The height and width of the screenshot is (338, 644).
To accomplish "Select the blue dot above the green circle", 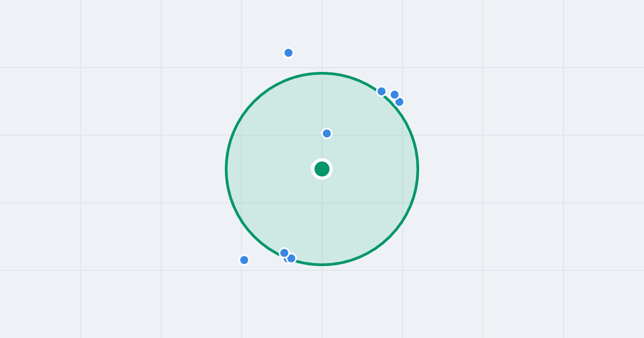I will [288, 53].
